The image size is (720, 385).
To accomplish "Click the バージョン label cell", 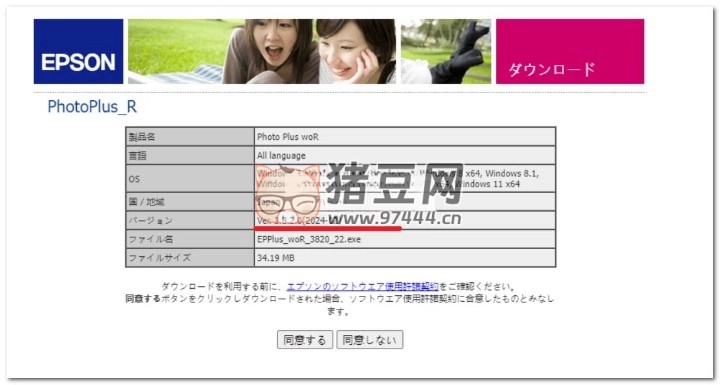I will pyautogui.click(x=190, y=221).
